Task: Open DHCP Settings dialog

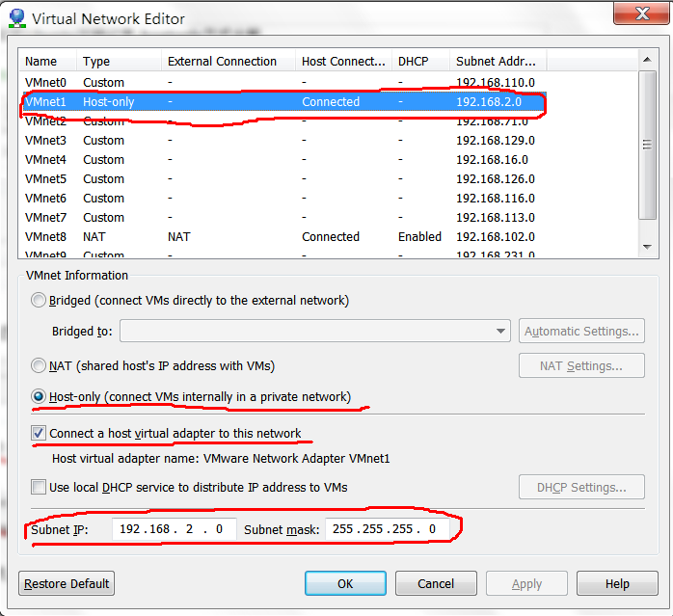Action: tap(581, 487)
